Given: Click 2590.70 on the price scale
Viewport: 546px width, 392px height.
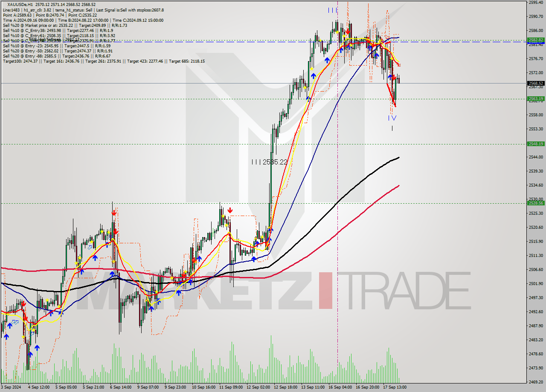Looking at the screenshot, I should (x=536, y=16).
